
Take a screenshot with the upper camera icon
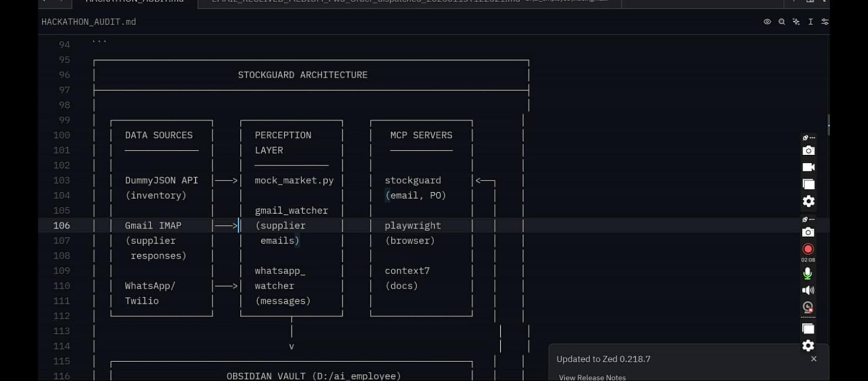(808, 151)
